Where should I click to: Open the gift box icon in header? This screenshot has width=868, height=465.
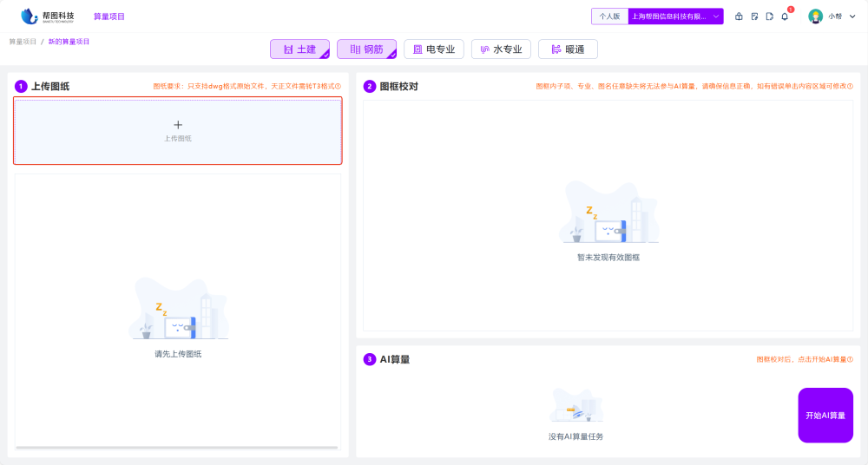coord(739,16)
